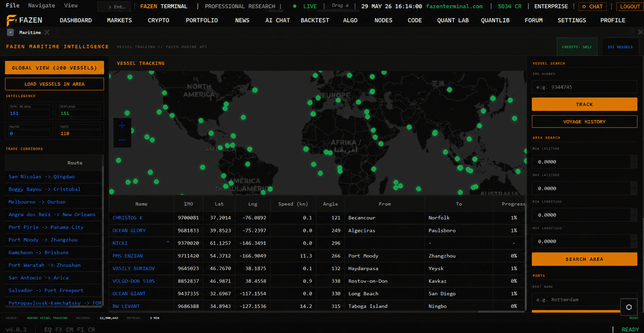Image resolution: width=644 pixels, height=333 pixels.
Task: Click the orange TRACK button
Action: pos(584,104)
